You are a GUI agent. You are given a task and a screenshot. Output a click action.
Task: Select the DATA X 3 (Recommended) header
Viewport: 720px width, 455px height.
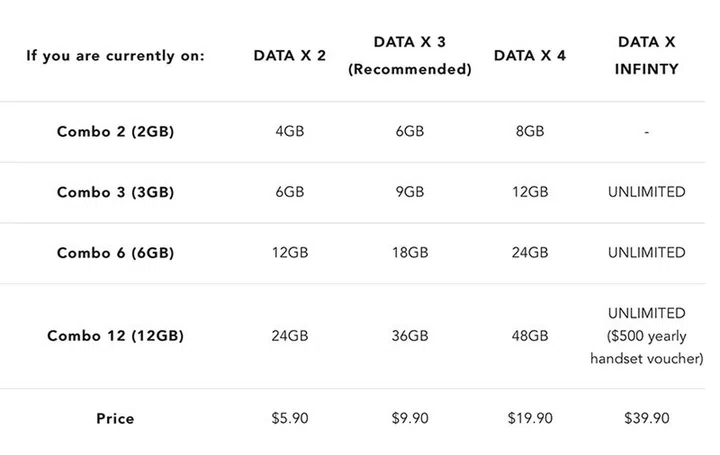[409, 56]
